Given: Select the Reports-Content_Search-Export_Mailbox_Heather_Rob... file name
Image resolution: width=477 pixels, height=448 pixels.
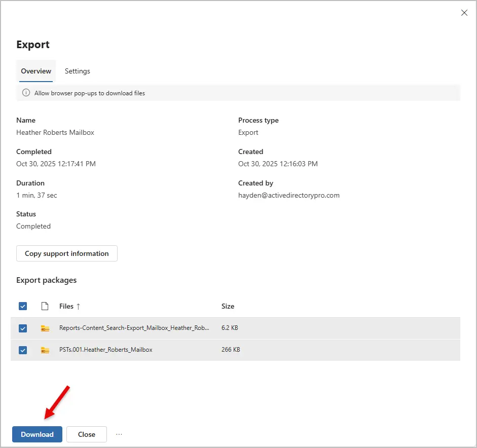Looking at the screenshot, I should pyautogui.click(x=134, y=328).
